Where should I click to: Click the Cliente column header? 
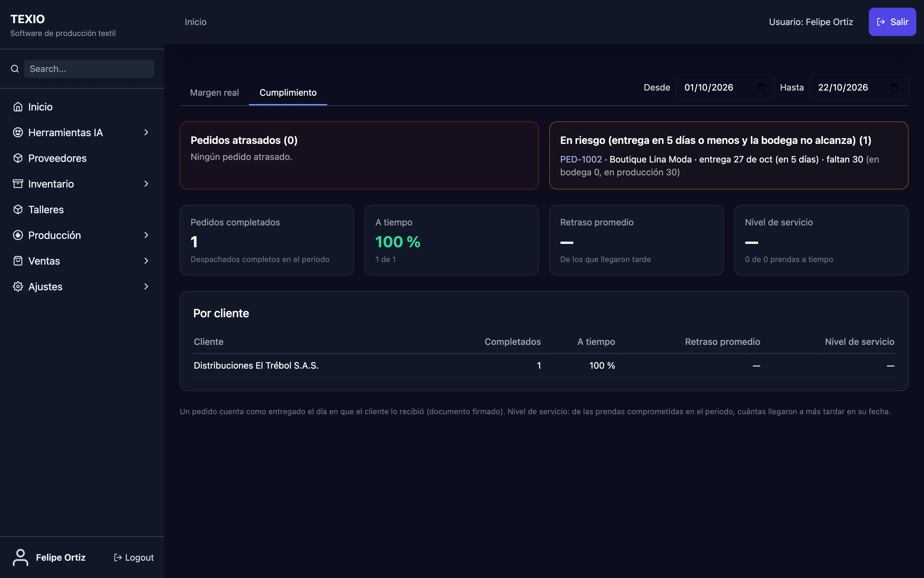point(209,342)
